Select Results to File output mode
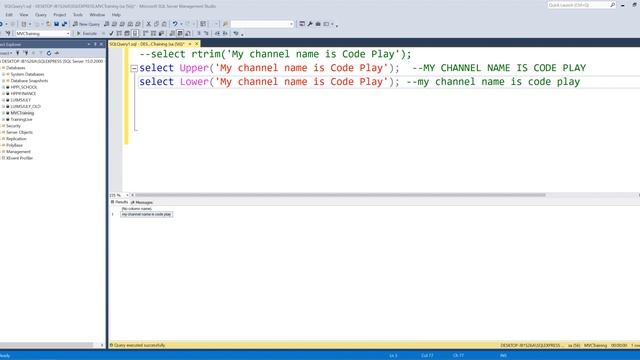Viewport: 640px width, 360px height. 188,33
